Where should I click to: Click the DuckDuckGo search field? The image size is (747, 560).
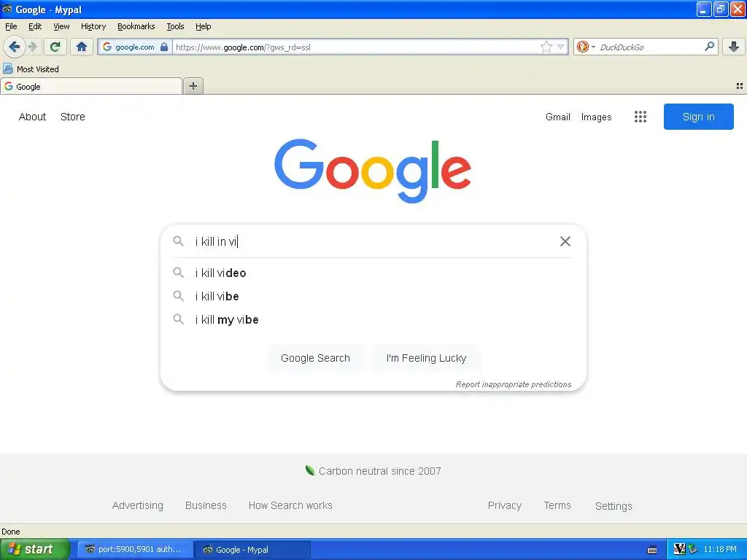650,47
